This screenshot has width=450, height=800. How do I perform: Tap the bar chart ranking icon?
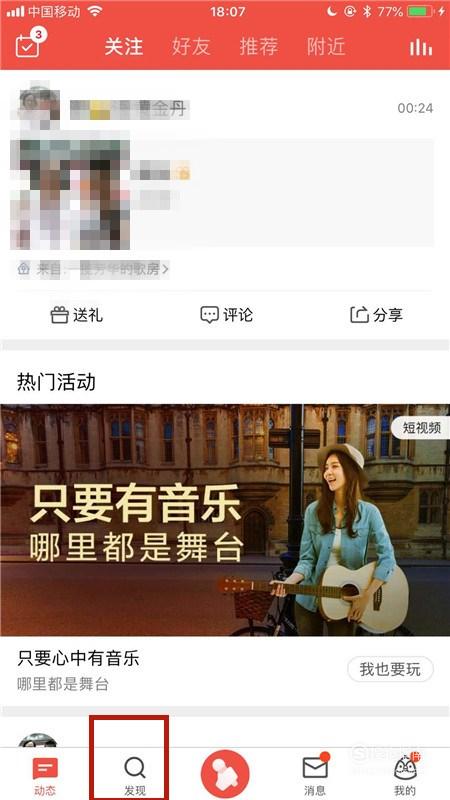(421, 47)
